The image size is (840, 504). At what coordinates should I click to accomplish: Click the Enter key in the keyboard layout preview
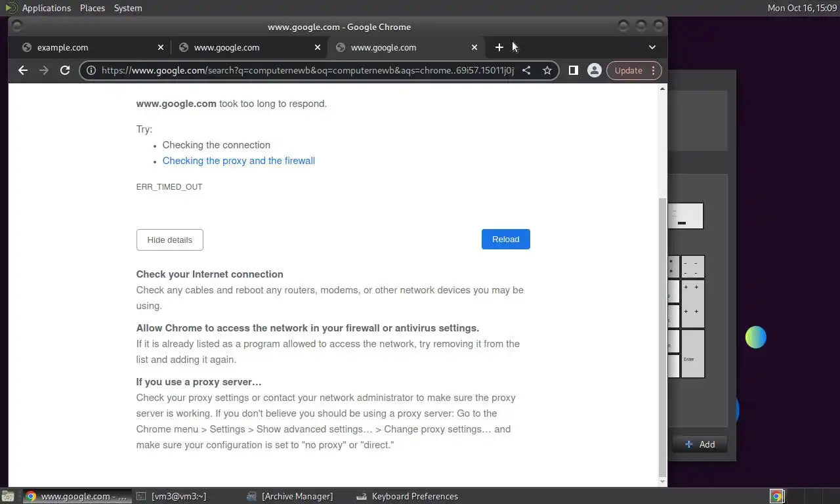tap(692, 354)
